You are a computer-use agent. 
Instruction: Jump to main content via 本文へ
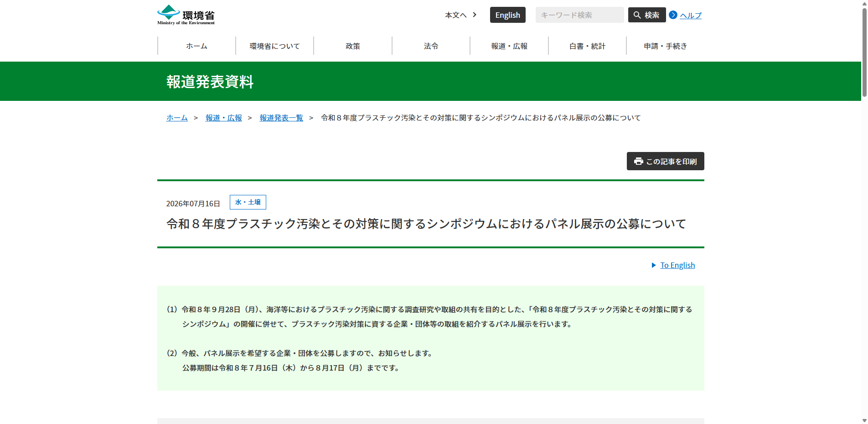456,15
